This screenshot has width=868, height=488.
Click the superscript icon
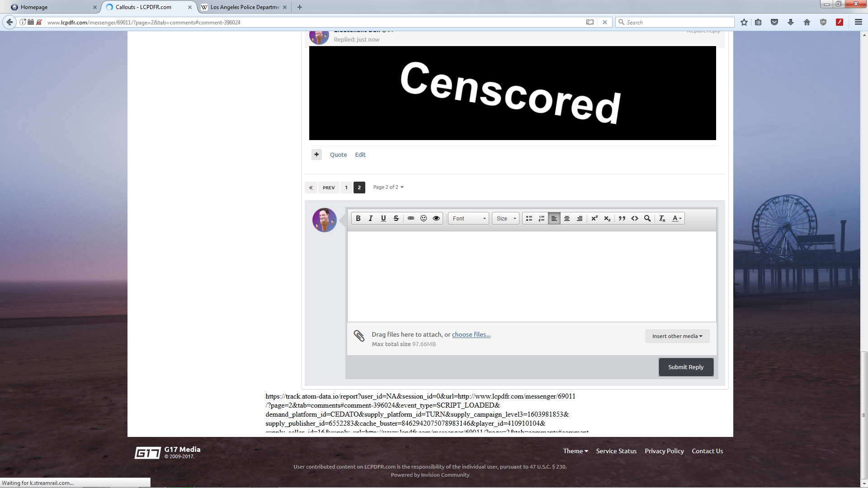(x=594, y=218)
